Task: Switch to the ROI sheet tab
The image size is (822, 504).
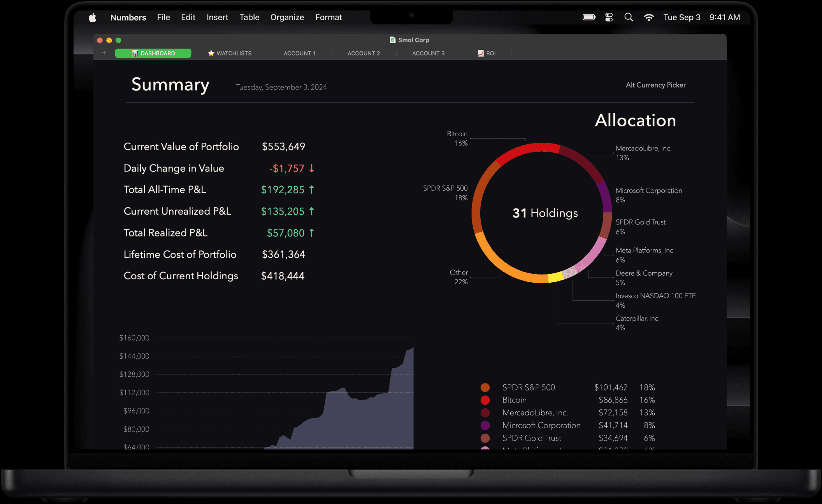Action: [487, 53]
